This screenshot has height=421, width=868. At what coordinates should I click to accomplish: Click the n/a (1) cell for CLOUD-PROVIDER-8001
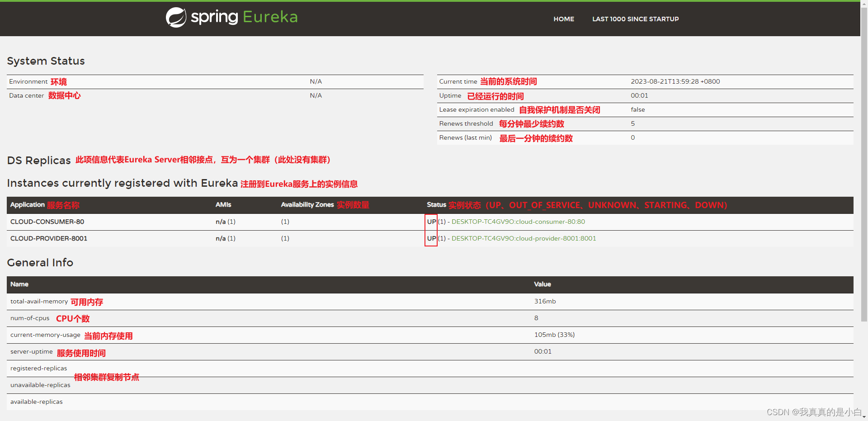point(226,238)
